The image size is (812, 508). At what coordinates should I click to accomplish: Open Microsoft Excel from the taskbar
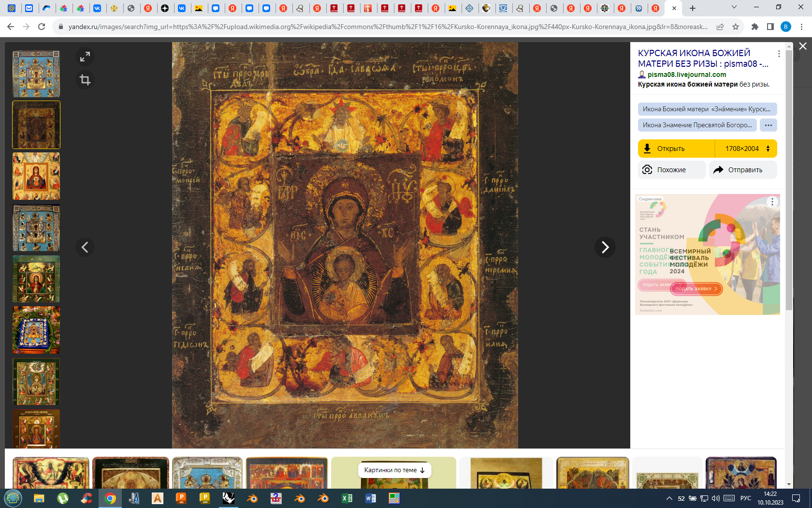[347, 498]
